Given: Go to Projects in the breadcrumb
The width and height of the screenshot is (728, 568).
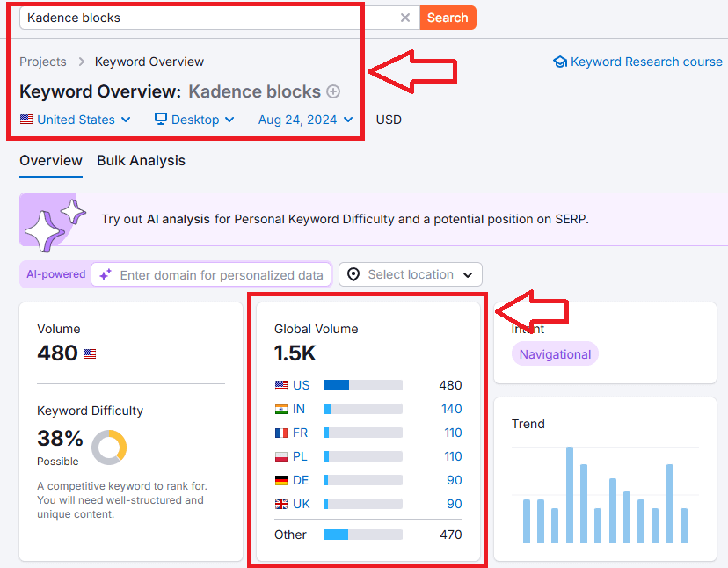Looking at the screenshot, I should tap(43, 62).
